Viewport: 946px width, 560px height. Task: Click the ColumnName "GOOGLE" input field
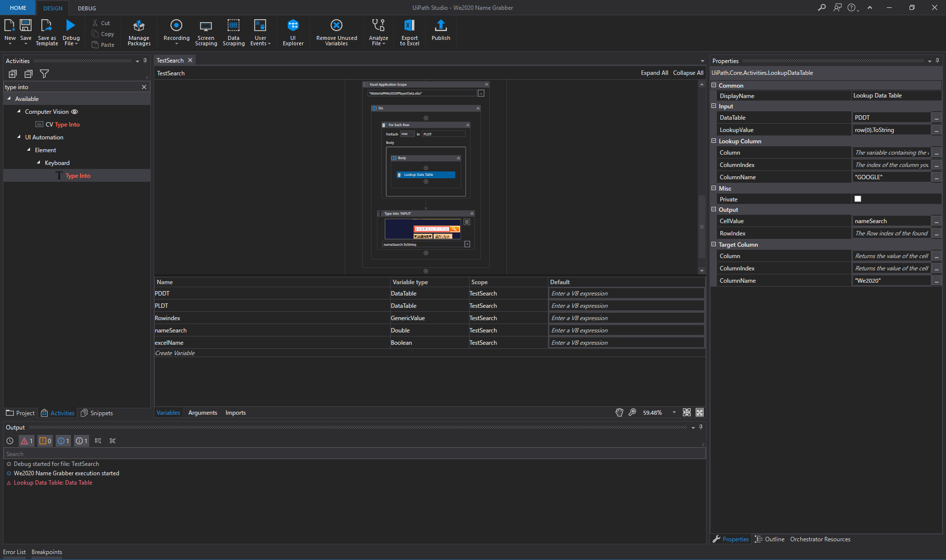891,177
